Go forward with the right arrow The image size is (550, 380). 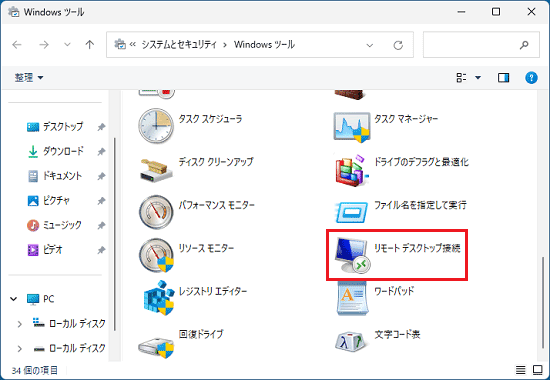(x=44, y=45)
